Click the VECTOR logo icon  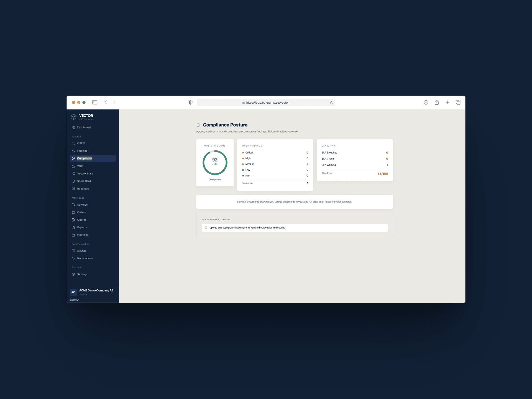[x=74, y=117]
